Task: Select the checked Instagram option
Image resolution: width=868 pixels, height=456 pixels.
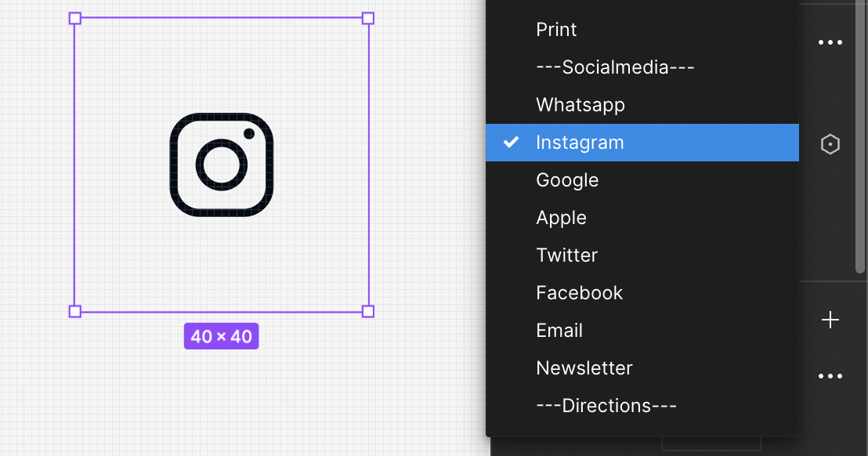Action: 642,143
